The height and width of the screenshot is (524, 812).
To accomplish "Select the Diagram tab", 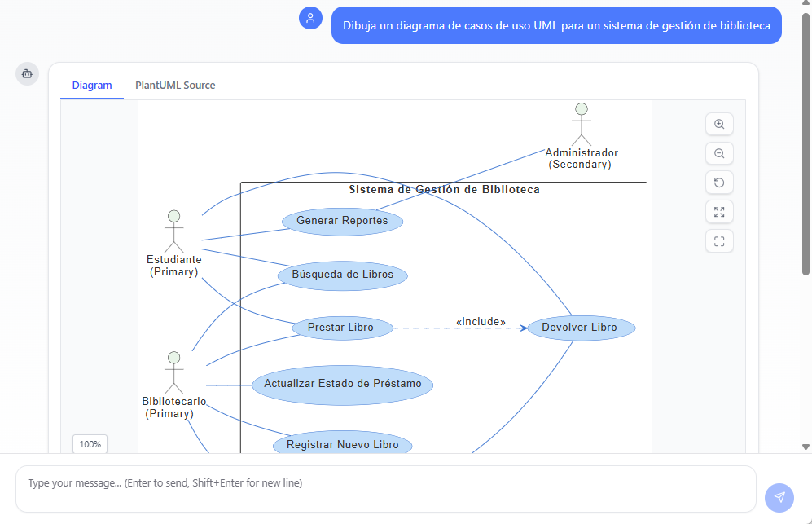I will coord(92,85).
